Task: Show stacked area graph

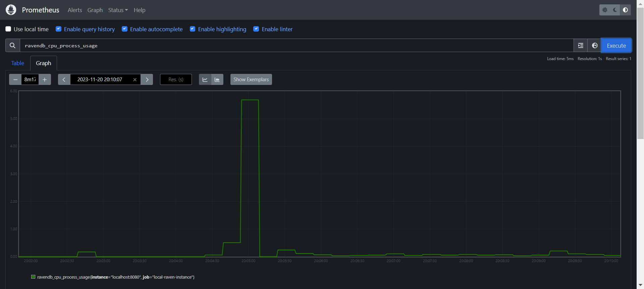Action: click(x=217, y=80)
